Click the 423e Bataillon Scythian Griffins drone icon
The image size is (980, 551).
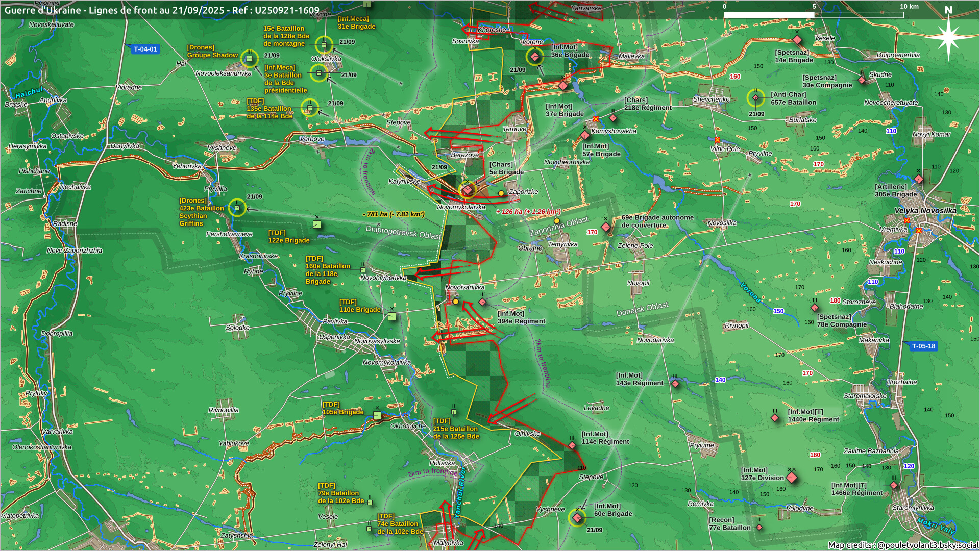[237, 208]
